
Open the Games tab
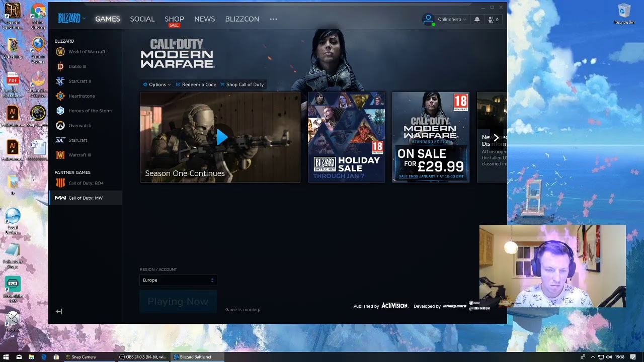108,19
